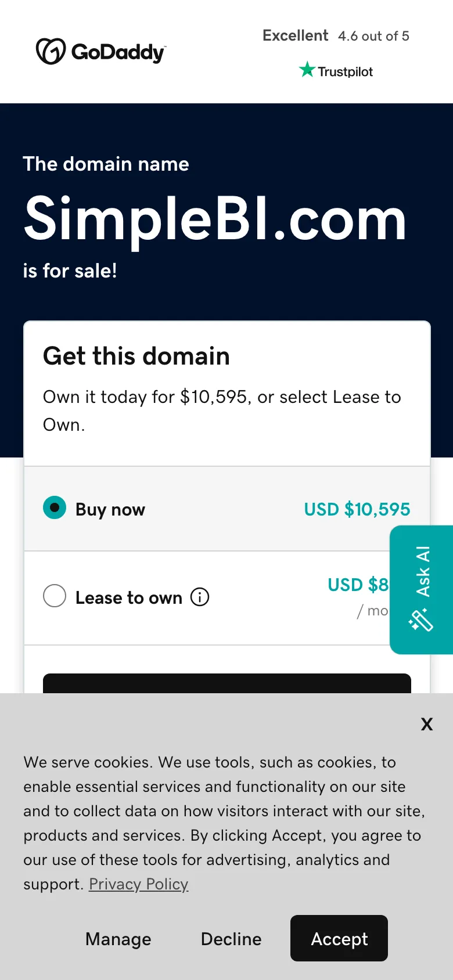
Task: Decline the cookie consent
Action: coord(231,939)
